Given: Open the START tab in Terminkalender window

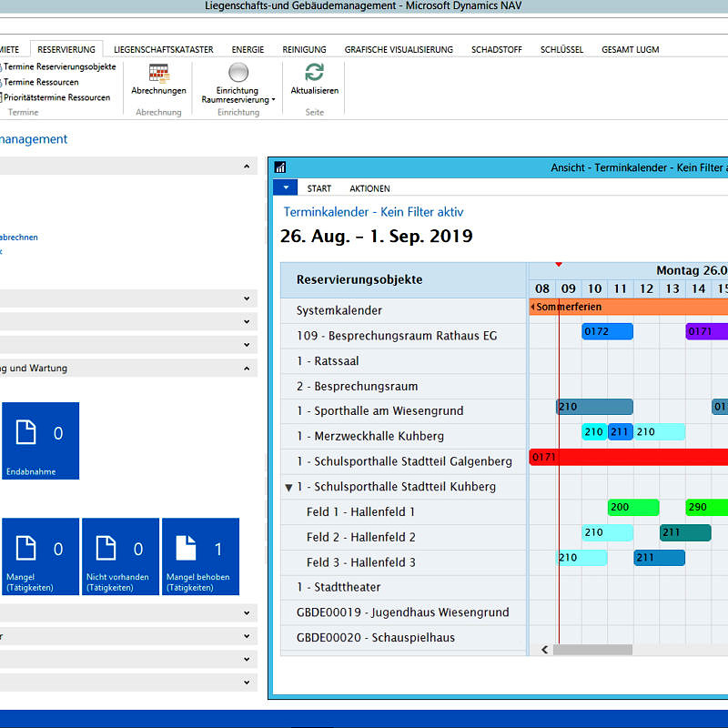Looking at the screenshot, I should point(319,188).
